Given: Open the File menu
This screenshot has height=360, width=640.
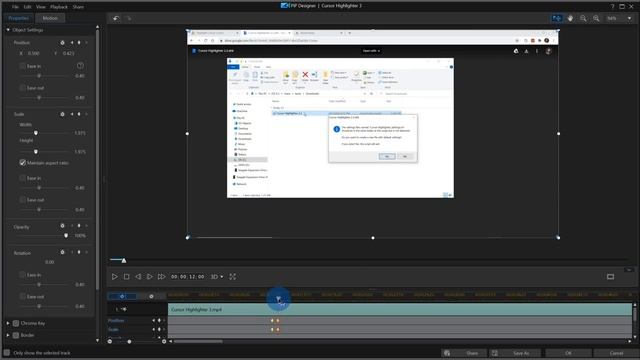Looking at the screenshot, I should 15,7.
